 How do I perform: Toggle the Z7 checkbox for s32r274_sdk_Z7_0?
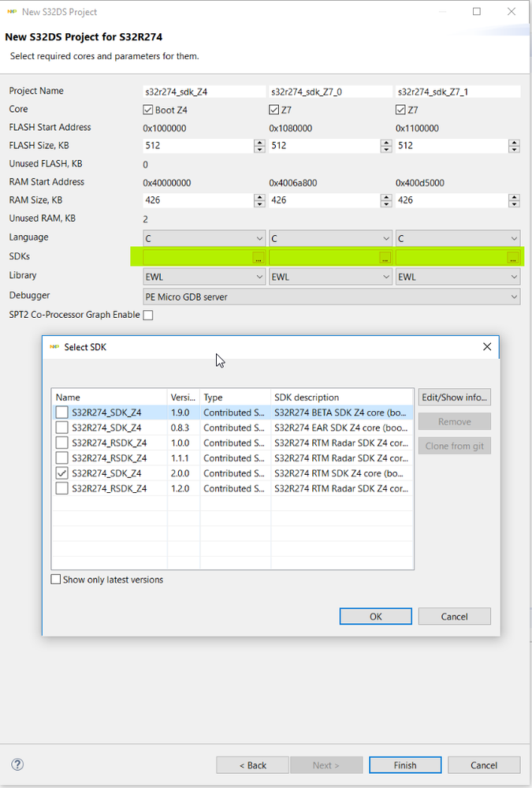coord(273,110)
